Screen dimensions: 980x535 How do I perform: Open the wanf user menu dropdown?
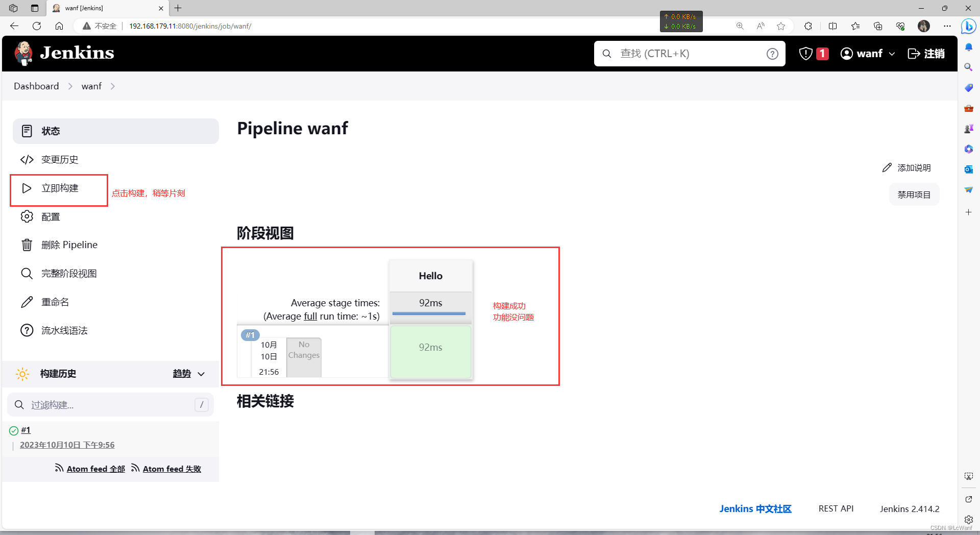pos(868,54)
